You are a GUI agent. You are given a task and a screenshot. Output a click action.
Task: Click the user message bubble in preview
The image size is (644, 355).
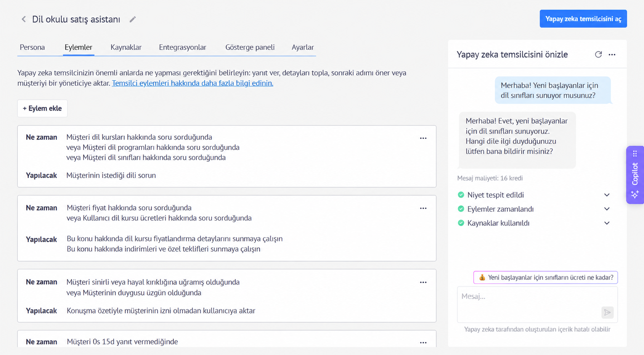click(553, 90)
